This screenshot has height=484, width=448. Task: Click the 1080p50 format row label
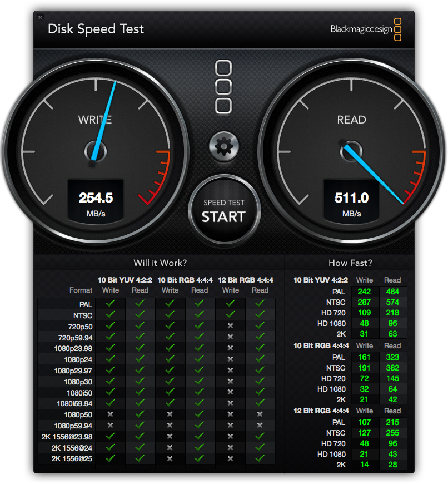pos(78,414)
